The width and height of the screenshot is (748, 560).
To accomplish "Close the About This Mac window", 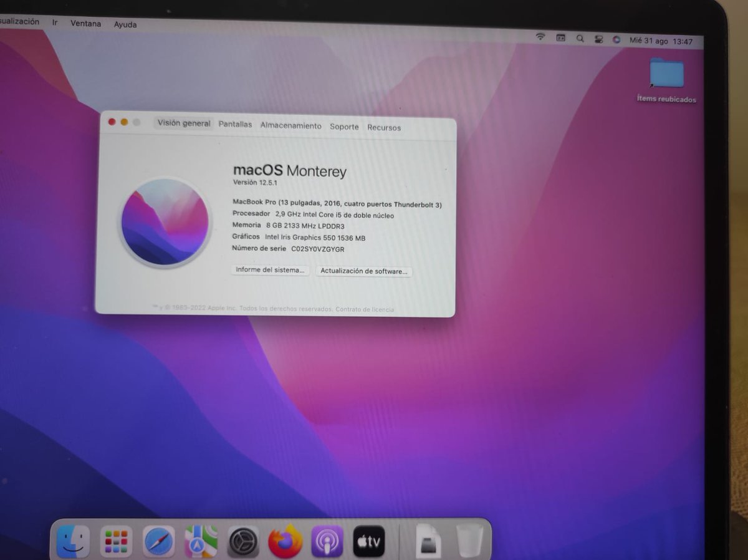I will (112, 122).
